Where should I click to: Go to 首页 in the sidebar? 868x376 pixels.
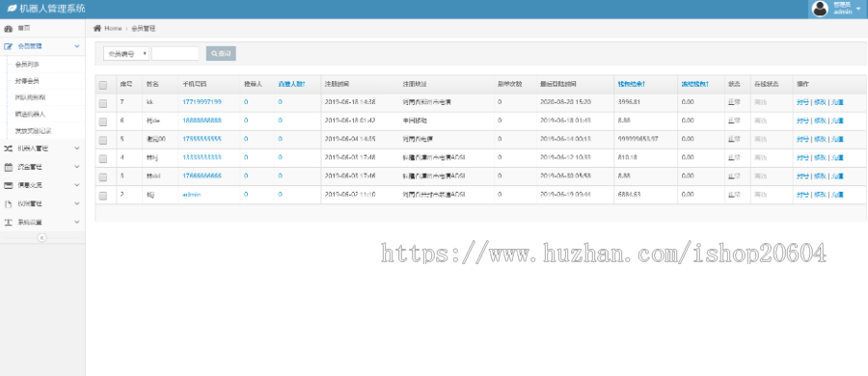coord(24,28)
